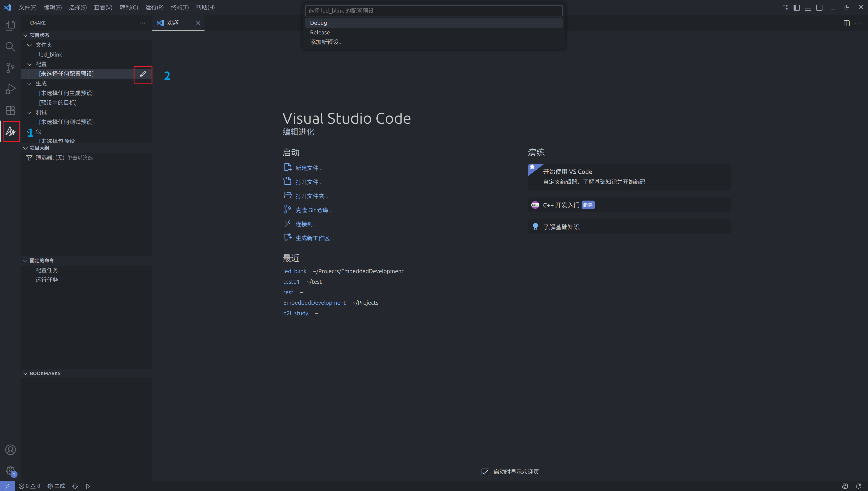Toggle bottom panel layout button

click(808, 7)
